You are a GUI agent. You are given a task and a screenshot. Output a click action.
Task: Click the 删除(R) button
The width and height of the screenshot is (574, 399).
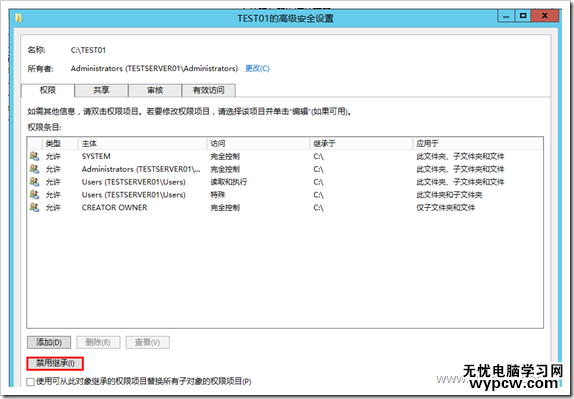click(98, 343)
